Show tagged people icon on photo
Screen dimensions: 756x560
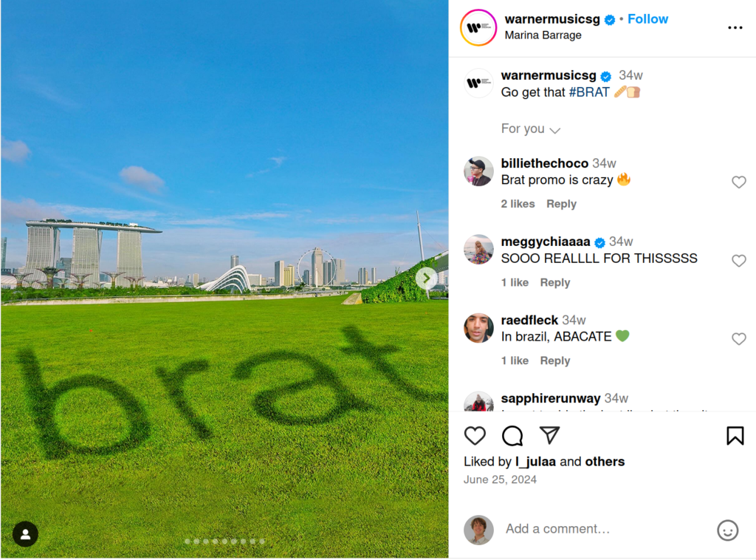coord(26,534)
